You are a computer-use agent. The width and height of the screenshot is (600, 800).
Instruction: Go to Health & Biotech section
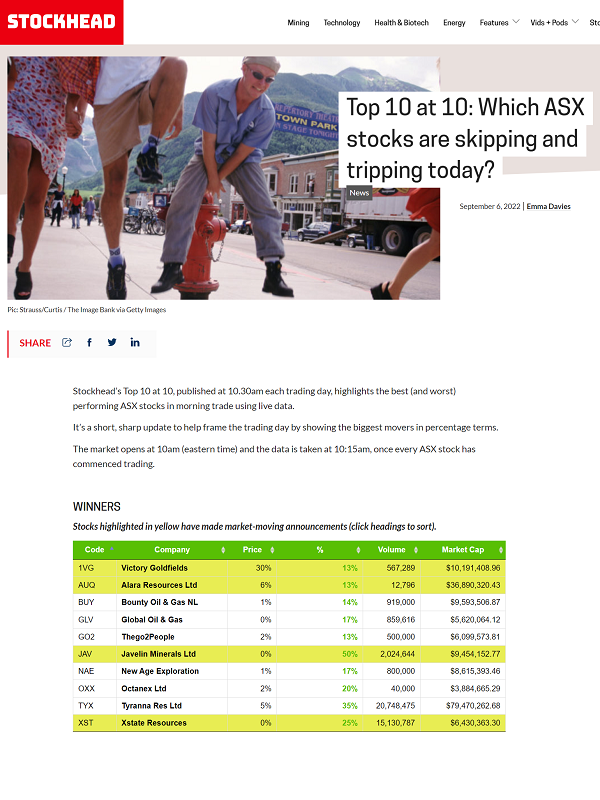coord(402,22)
